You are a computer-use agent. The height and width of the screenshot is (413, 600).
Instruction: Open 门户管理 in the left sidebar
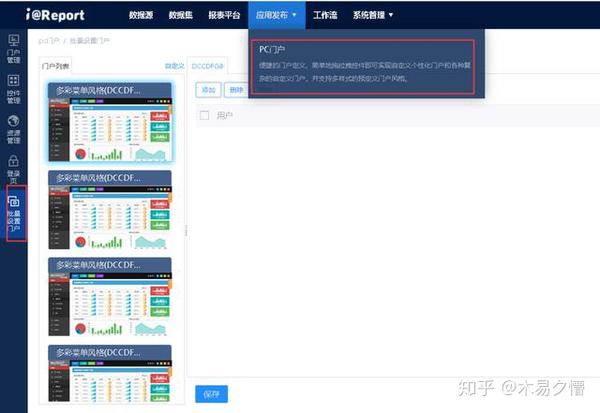(x=13, y=49)
